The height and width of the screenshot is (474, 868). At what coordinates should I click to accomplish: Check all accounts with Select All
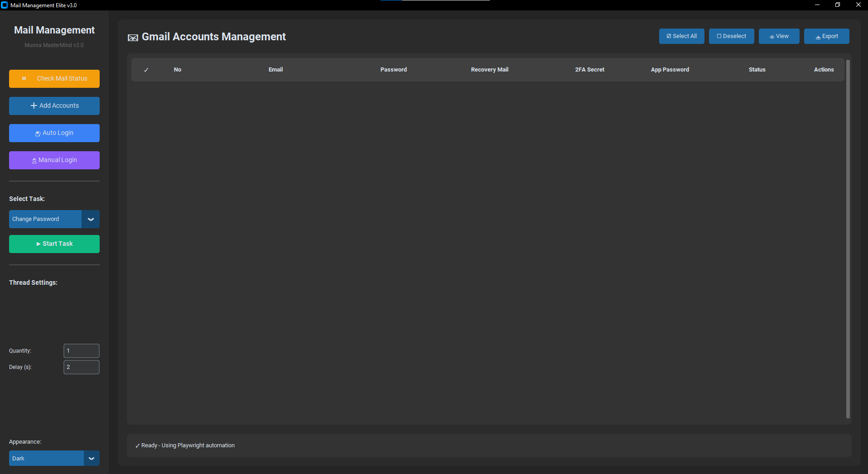pyautogui.click(x=682, y=36)
